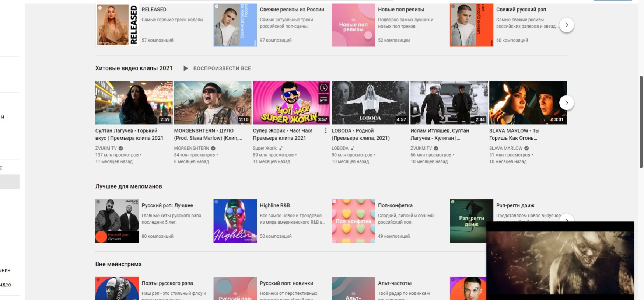Open three-dot menu for Супер Жорик video

click(x=326, y=130)
